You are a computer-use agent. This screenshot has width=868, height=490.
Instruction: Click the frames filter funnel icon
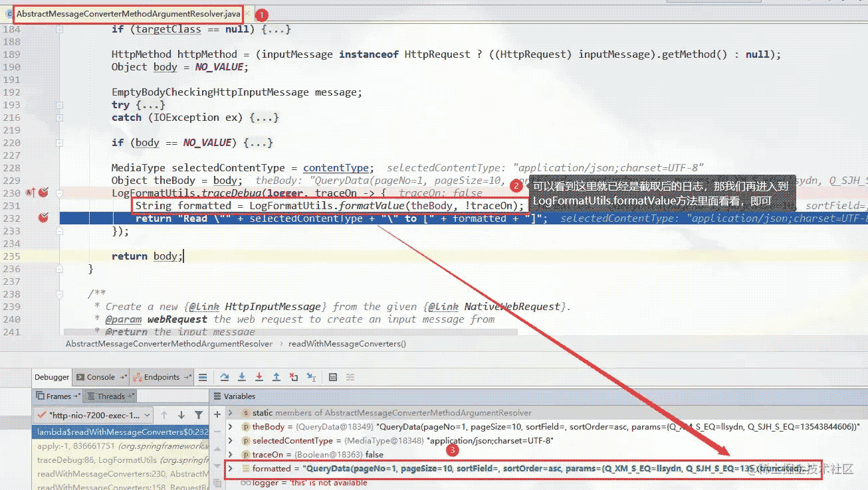[x=198, y=415]
